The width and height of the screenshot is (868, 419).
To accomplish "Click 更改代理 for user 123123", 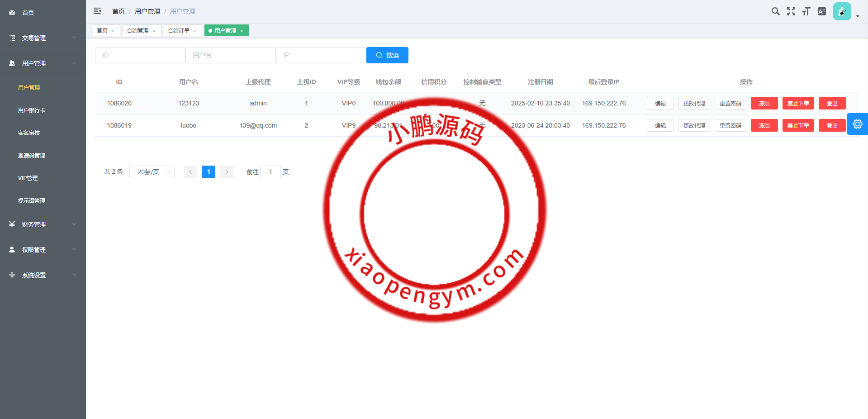I will pyautogui.click(x=694, y=103).
